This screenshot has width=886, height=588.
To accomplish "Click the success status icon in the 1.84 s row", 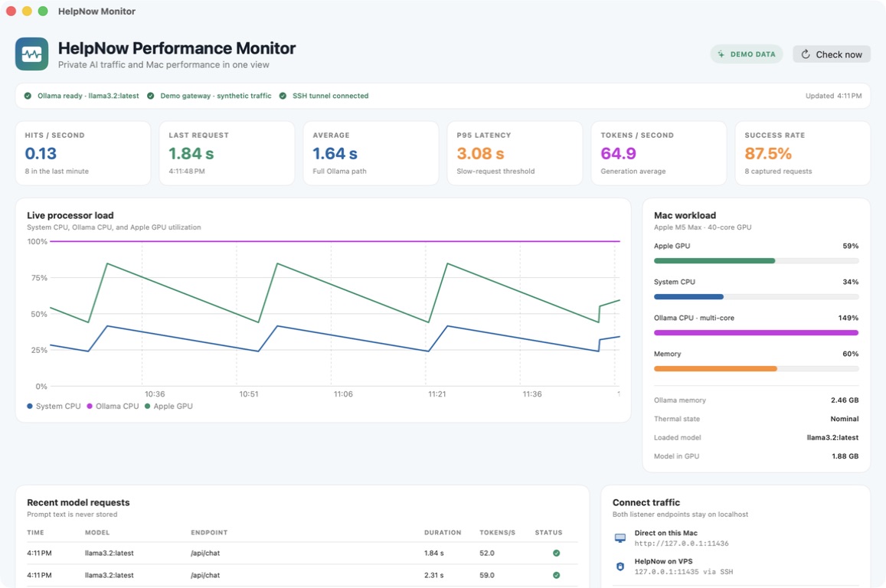I will (556, 553).
